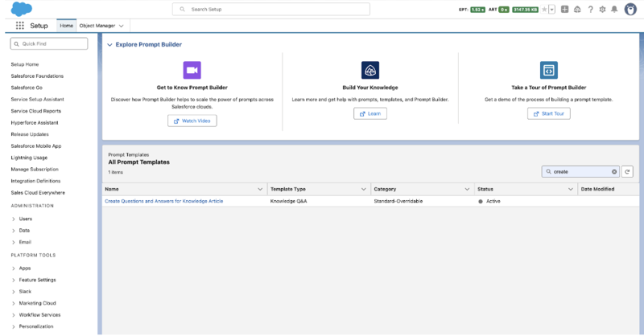The image size is (644, 336).
Task: Click the favorites star icon
Action: (x=544, y=10)
